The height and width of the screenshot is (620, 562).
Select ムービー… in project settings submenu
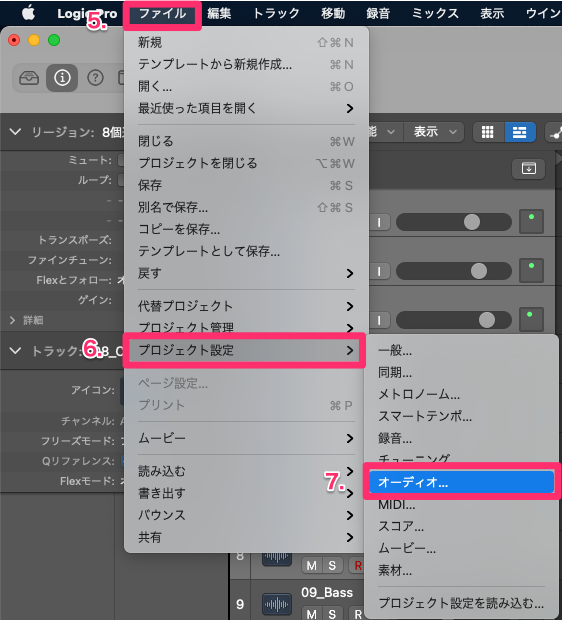click(461, 548)
